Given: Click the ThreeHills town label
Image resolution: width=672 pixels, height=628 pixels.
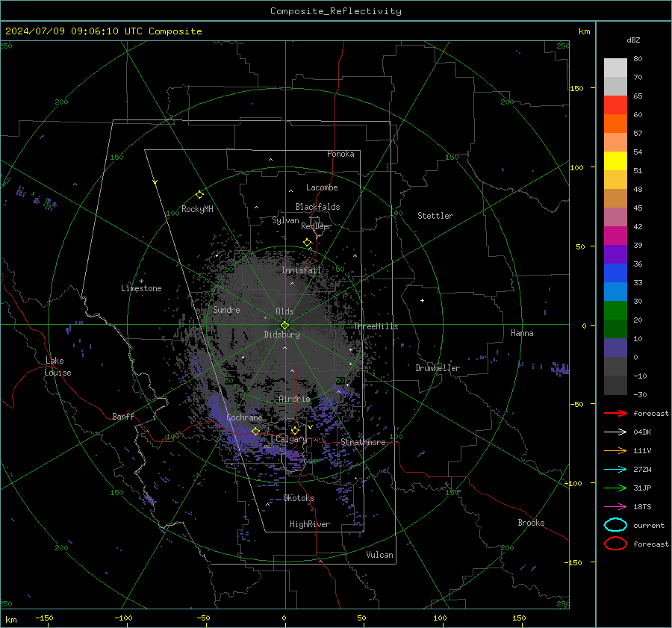Looking at the screenshot, I should (376, 326).
